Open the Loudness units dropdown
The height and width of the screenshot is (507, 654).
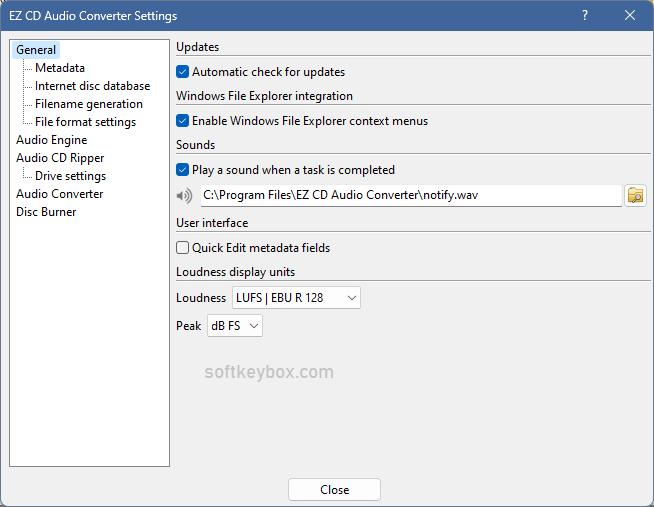[296, 298]
